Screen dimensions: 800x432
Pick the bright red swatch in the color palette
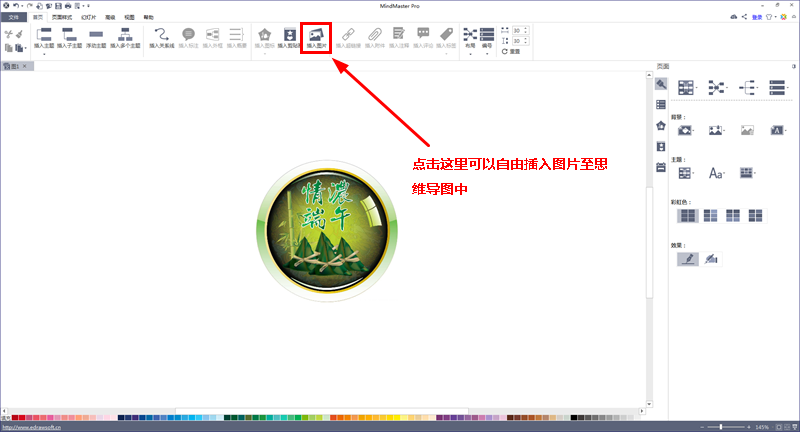[x=22, y=418]
